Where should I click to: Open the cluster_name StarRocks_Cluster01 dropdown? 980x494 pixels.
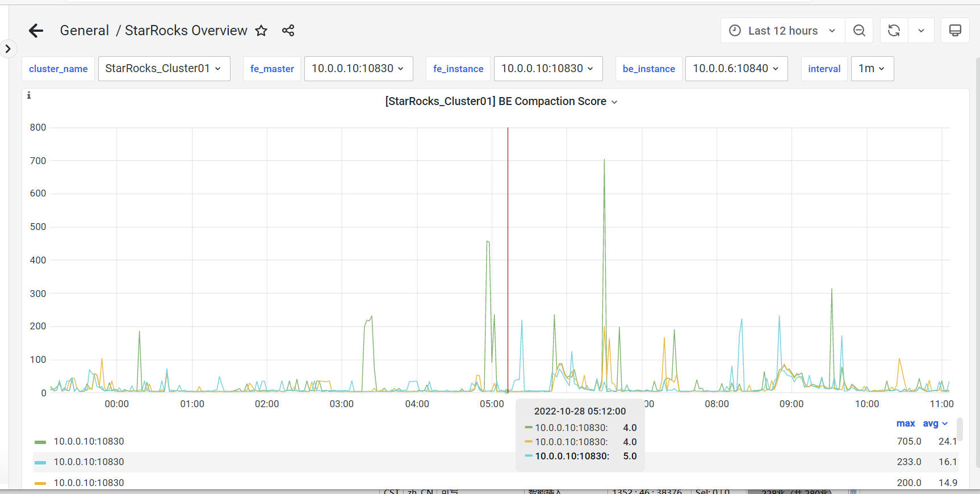pyautogui.click(x=164, y=69)
